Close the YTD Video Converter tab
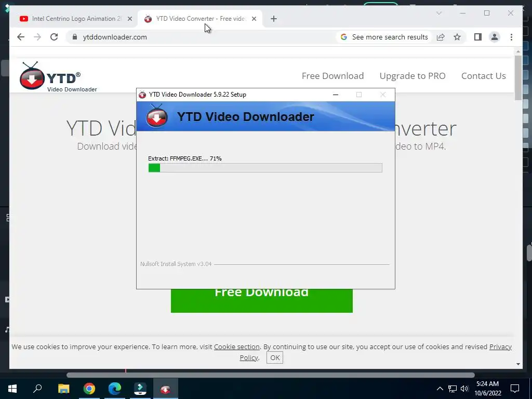Image resolution: width=532 pixels, height=399 pixels. [254, 19]
